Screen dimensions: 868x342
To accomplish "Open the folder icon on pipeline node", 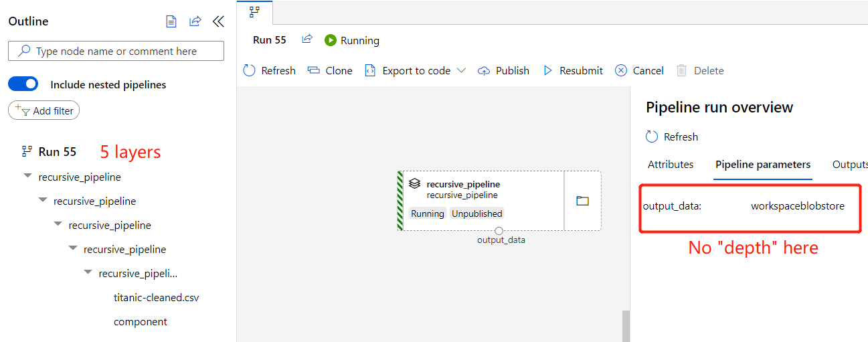I will 582,201.
